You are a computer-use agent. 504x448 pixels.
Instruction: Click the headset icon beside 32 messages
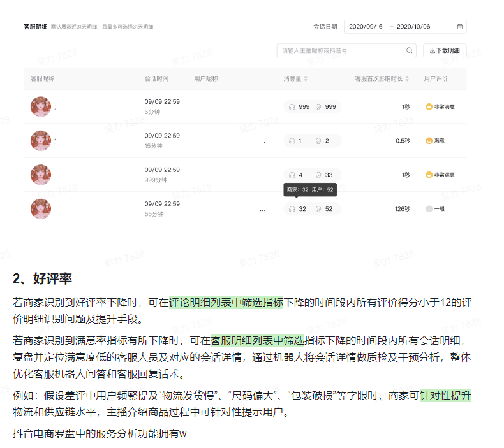click(292, 209)
